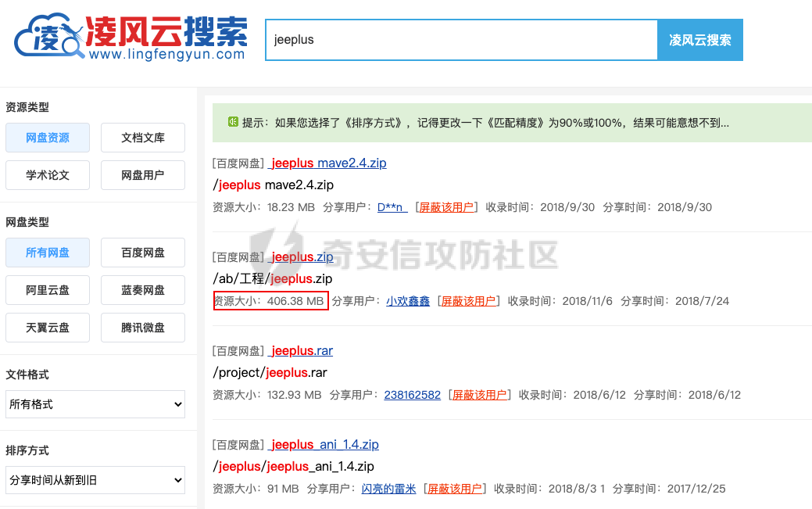Filter results by 百度网盘
This screenshot has height=509, width=812.
pyautogui.click(x=142, y=252)
